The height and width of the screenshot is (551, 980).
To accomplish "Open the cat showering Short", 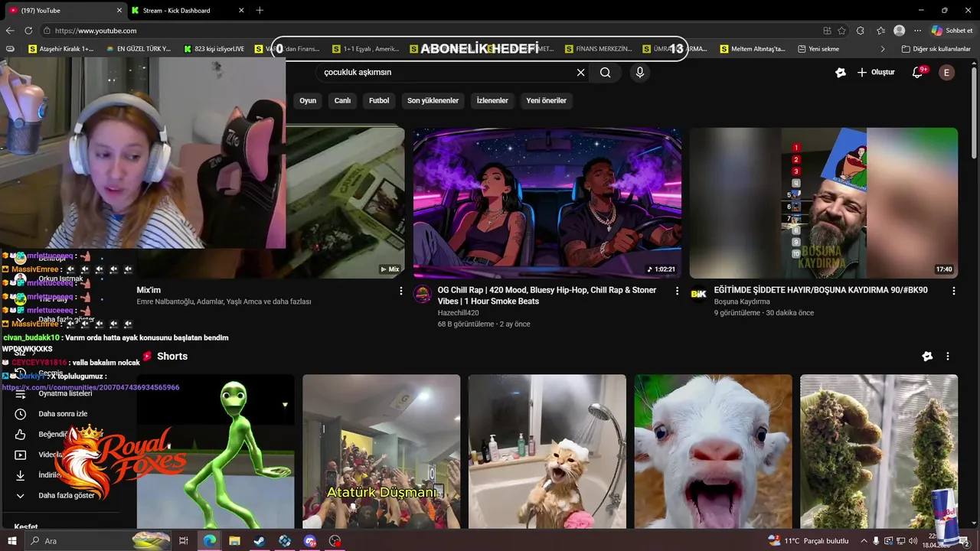I will (547, 452).
